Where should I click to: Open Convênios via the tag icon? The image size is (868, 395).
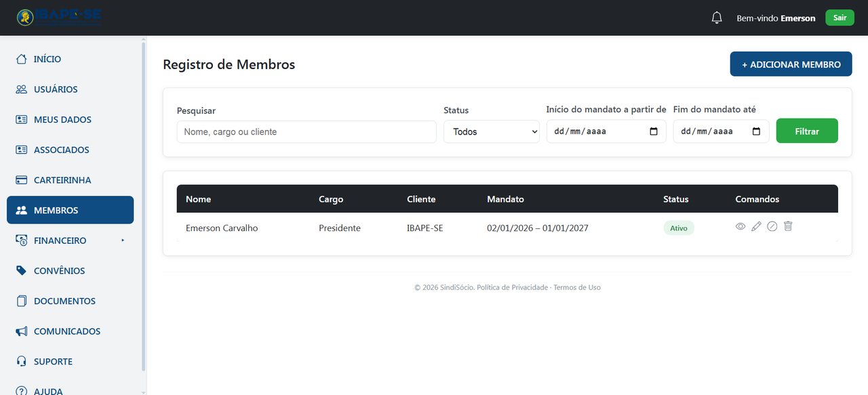point(22,271)
